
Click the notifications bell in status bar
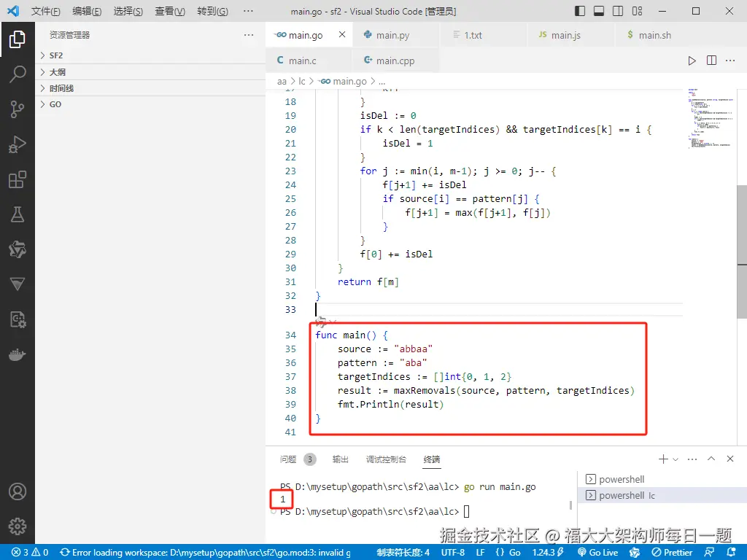[x=732, y=553]
